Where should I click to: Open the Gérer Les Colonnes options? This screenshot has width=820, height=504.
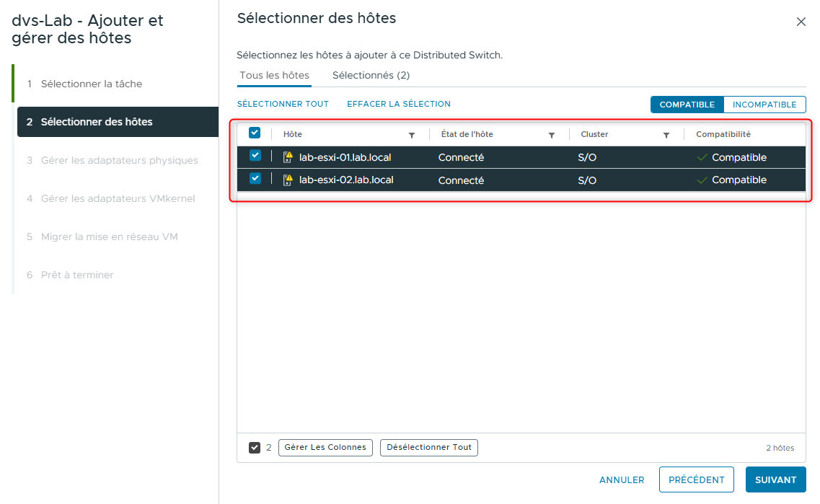coord(325,448)
